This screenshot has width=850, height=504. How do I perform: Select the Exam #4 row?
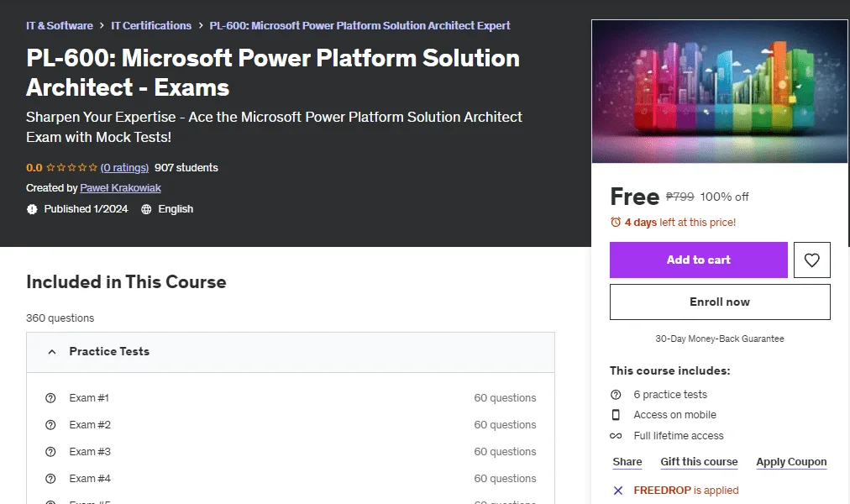[x=291, y=479]
